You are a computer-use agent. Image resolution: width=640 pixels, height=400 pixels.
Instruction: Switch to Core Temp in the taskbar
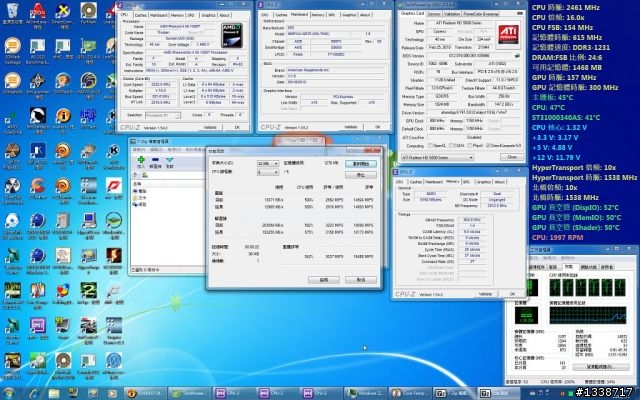[409, 393]
